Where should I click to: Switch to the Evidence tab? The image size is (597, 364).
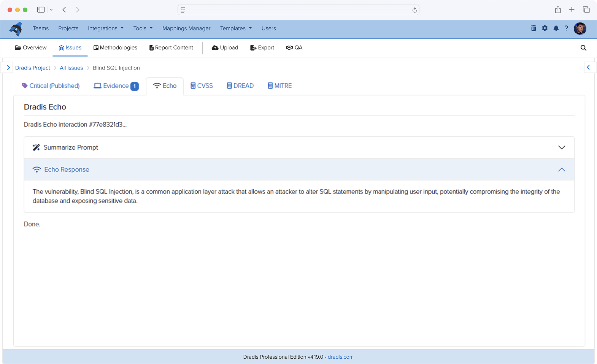tap(116, 86)
